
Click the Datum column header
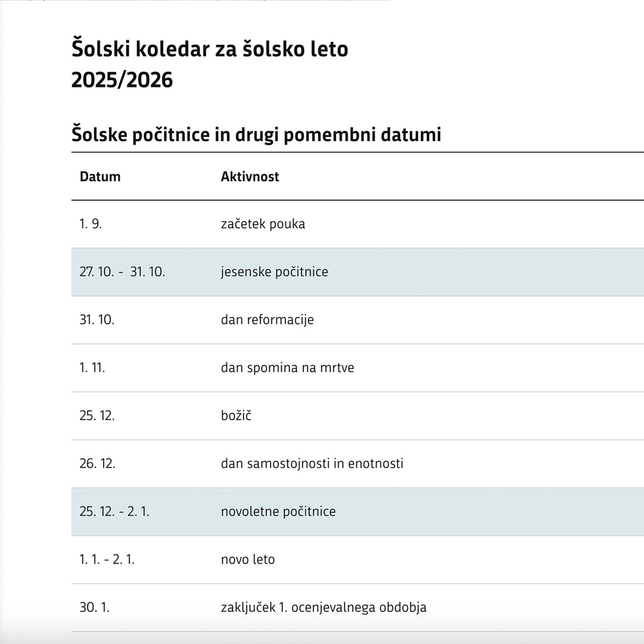(100, 177)
